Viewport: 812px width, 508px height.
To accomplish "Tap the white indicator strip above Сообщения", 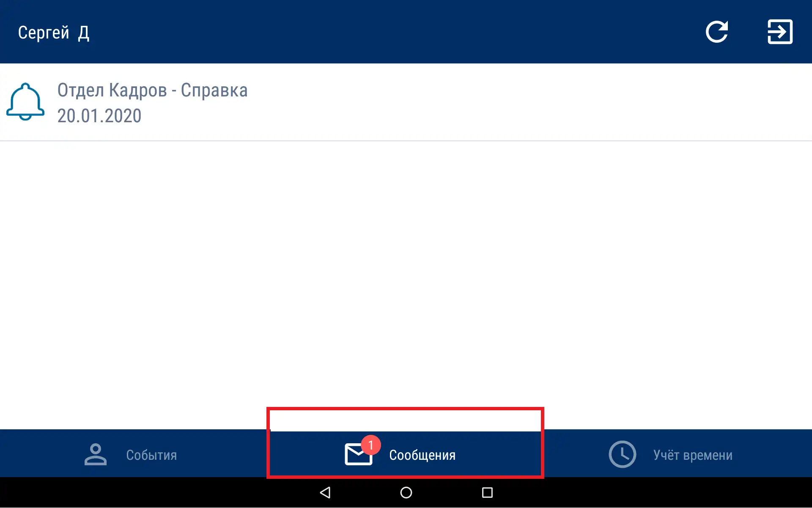I will (405, 421).
